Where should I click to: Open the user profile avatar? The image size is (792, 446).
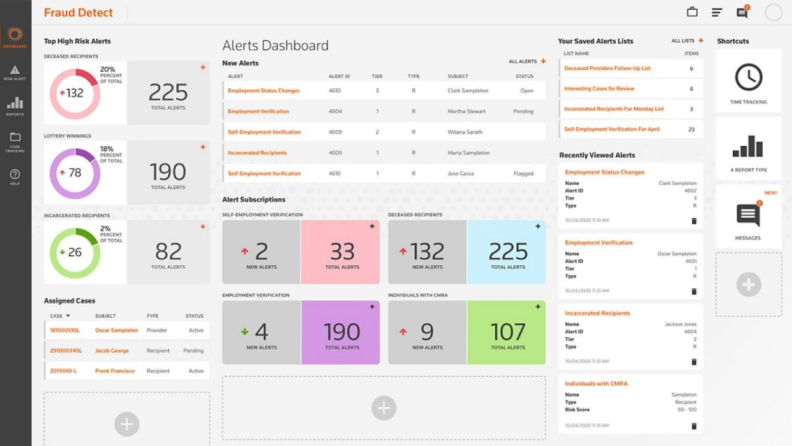773,13
